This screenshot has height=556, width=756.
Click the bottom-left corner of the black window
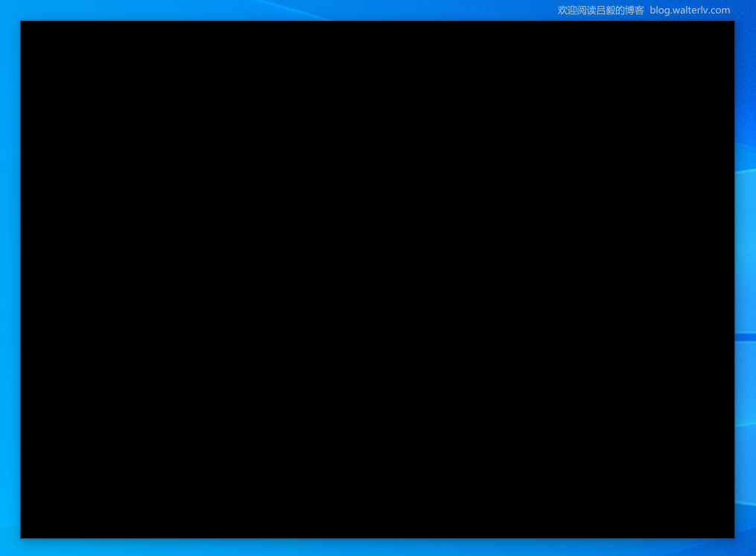pos(22,536)
